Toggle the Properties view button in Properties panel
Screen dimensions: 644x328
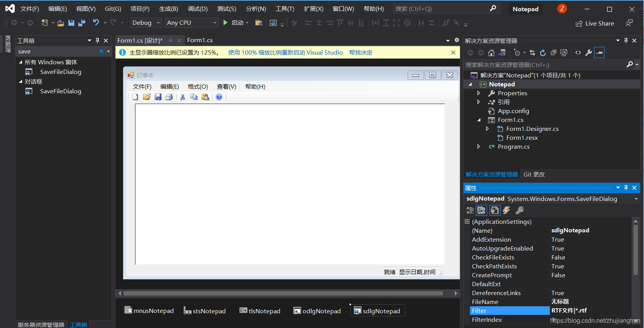(495, 210)
